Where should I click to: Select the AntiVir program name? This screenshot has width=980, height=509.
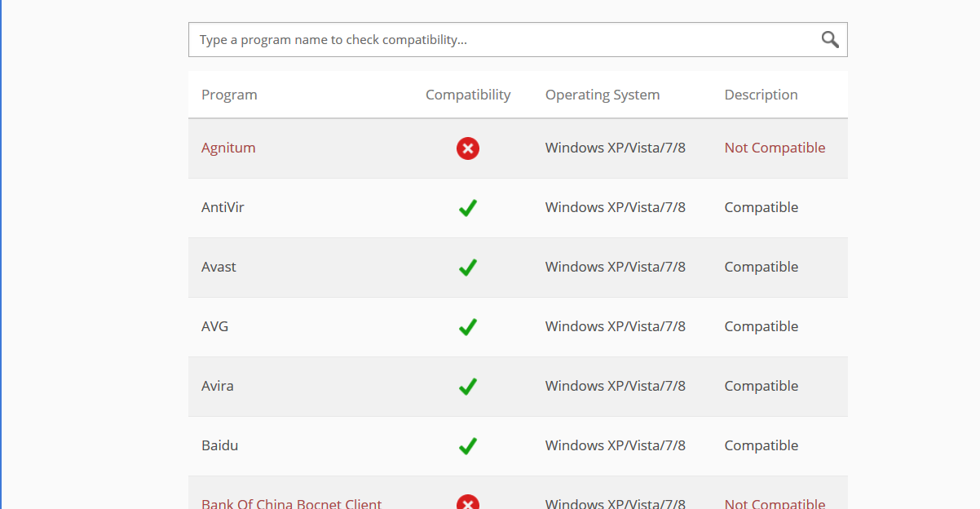(x=223, y=207)
